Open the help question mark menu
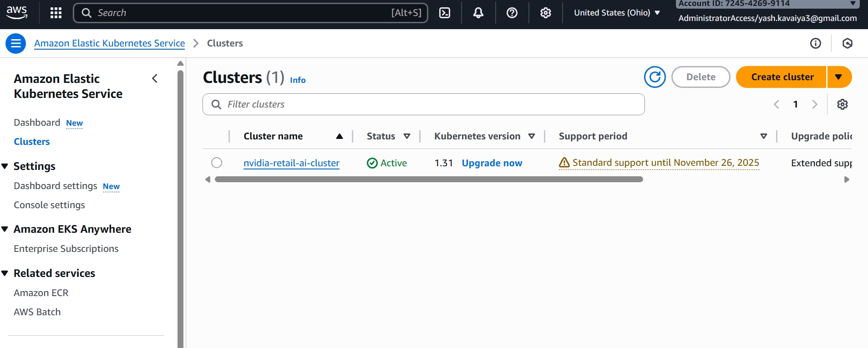This screenshot has height=348, width=868. (x=512, y=13)
